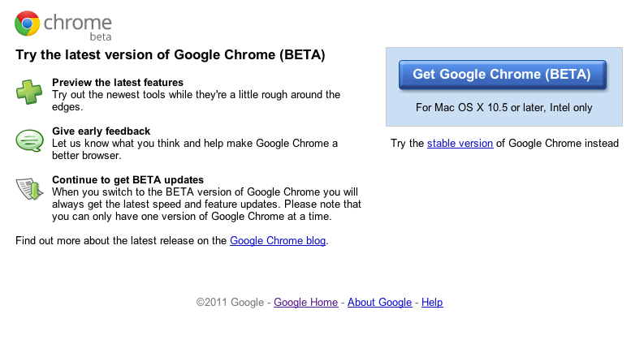Click the 'For Mac OS X 10.5' requirement text
644x340 pixels.
pos(504,108)
